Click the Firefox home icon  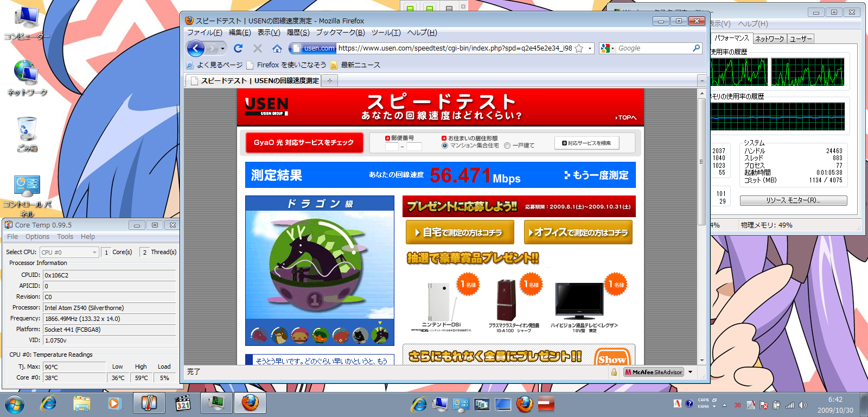277,48
